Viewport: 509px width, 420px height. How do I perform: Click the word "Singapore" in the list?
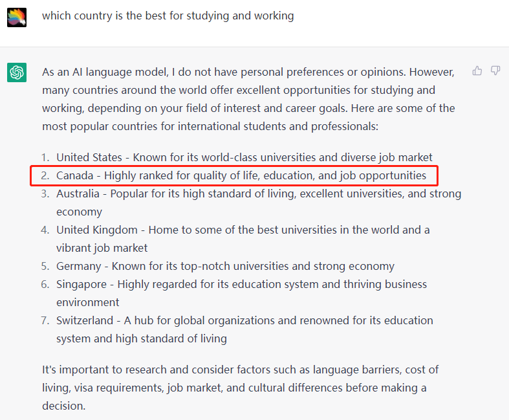pos(81,284)
